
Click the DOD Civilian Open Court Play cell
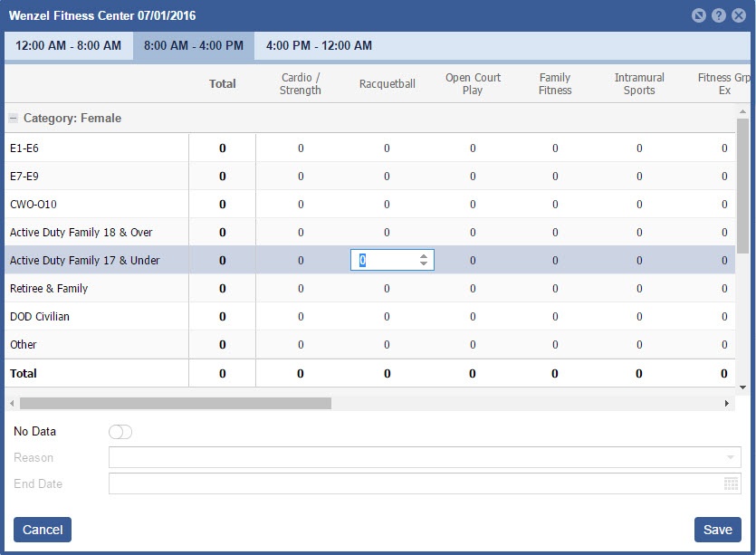coord(472,317)
